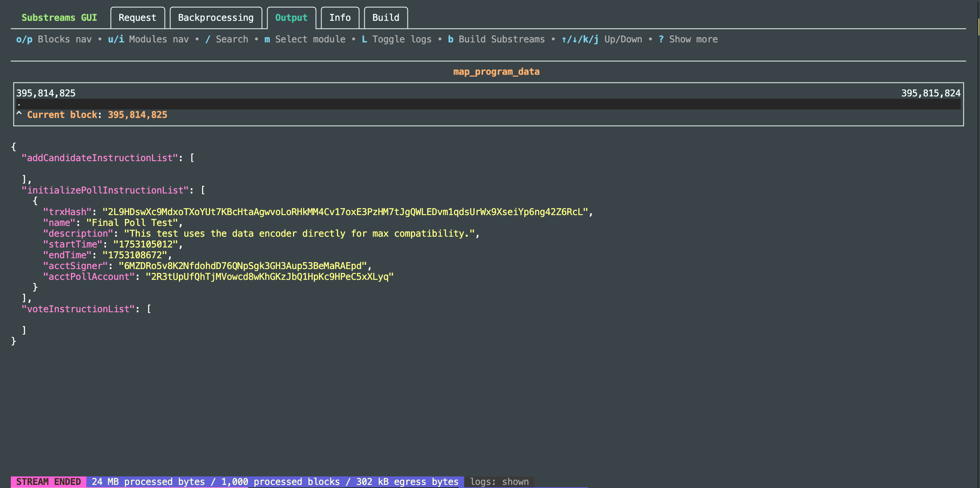980x488 pixels.
Task: Click the o/p Blocks nav hint
Action: (54, 39)
